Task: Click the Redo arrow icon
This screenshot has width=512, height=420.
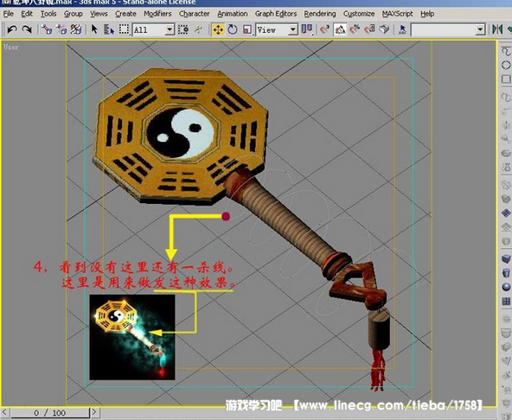Action: [x=27, y=29]
